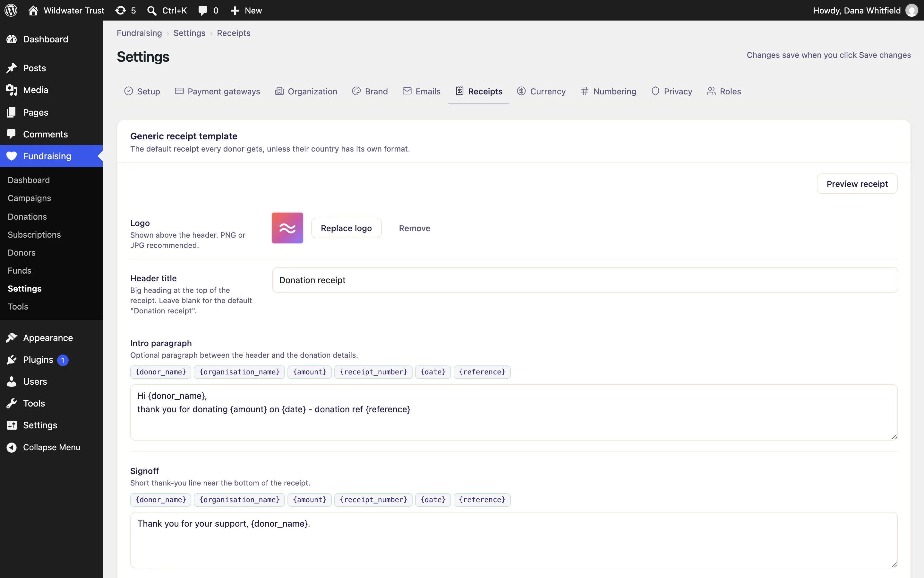Switch to the Numbering tab

click(x=609, y=92)
